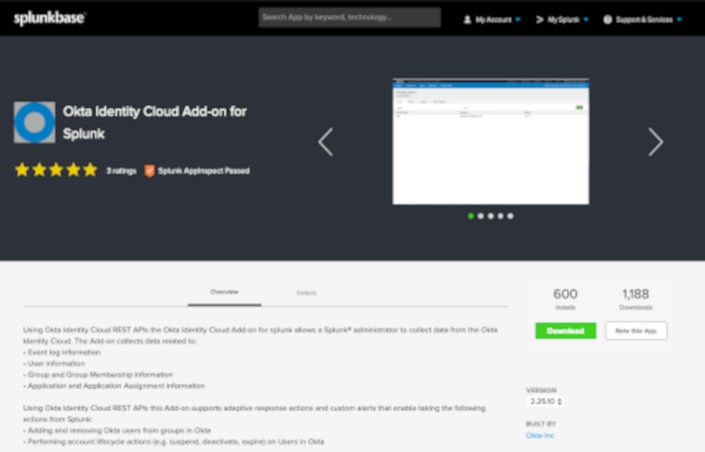Click the first rating star
705x452 pixels.
coord(22,170)
